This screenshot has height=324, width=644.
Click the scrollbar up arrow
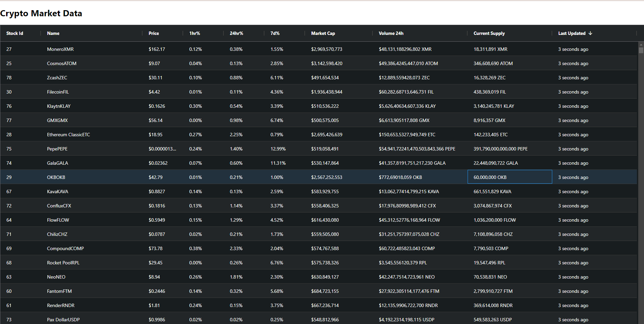(x=641, y=44)
